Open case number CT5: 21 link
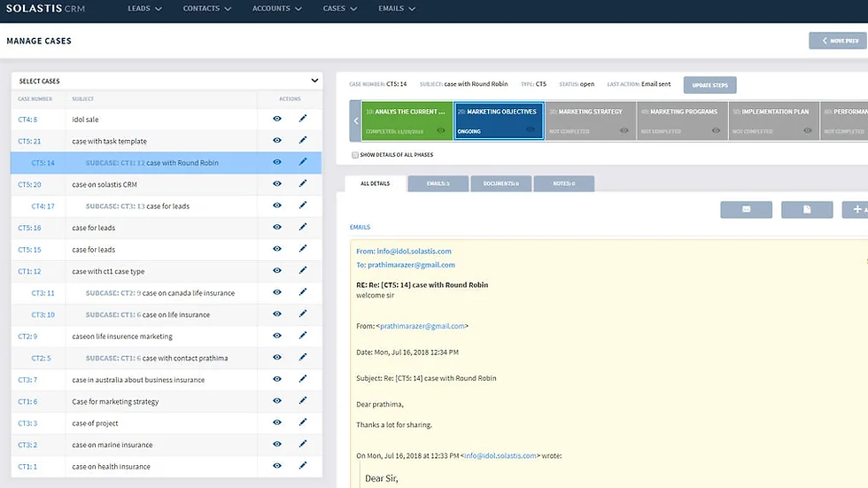868x488 pixels. tap(29, 141)
